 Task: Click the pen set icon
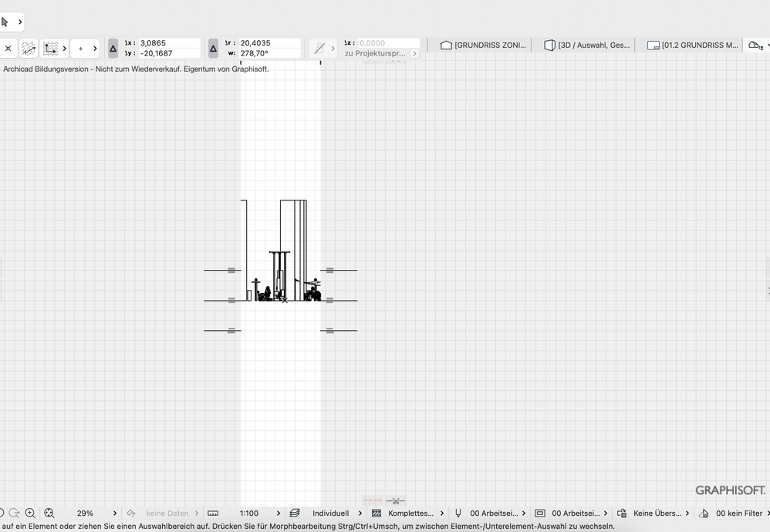point(458,513)
